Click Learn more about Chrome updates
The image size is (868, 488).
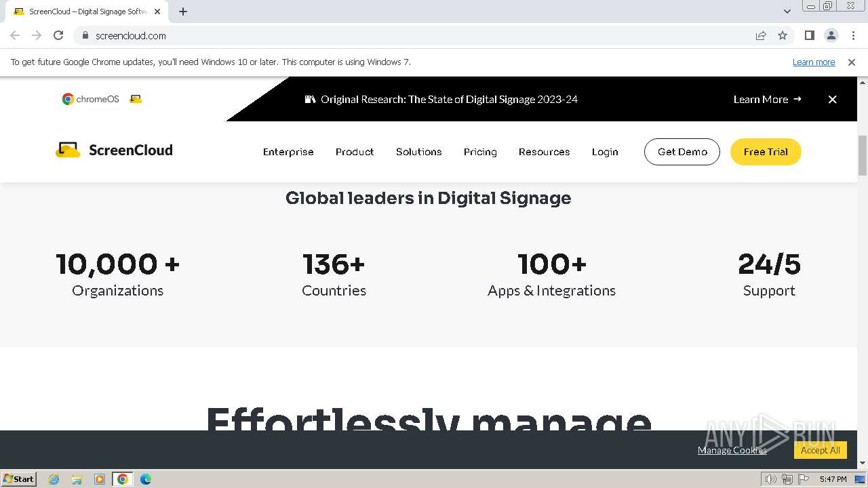814,62
